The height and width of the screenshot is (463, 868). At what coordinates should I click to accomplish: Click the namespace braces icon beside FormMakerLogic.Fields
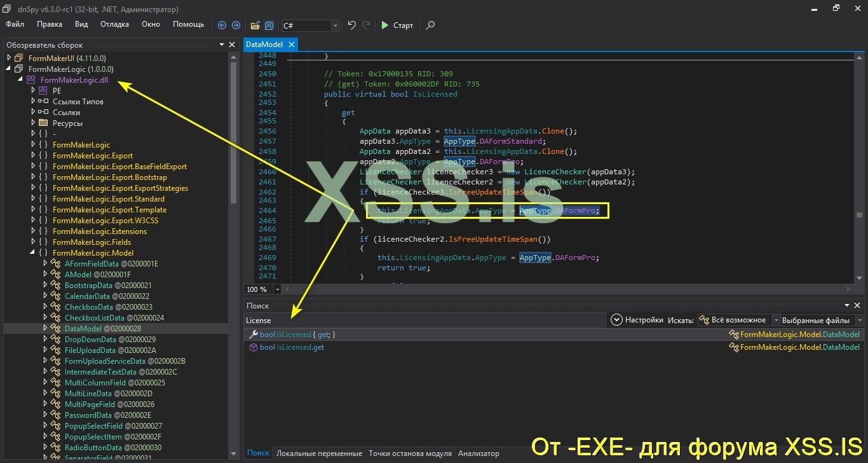pos(43,242)
